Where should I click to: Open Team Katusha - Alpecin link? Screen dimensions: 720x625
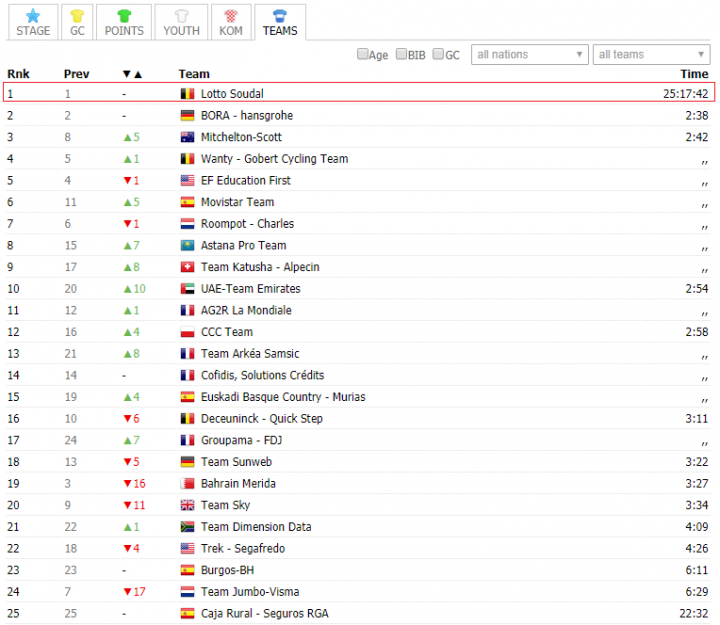click(x=260, y=267)
